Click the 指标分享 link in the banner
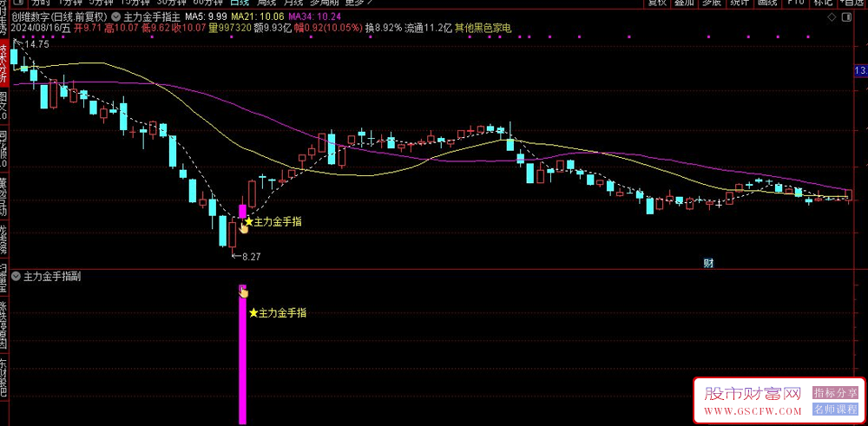The image size is (868, 426). [x=835, y=393]
